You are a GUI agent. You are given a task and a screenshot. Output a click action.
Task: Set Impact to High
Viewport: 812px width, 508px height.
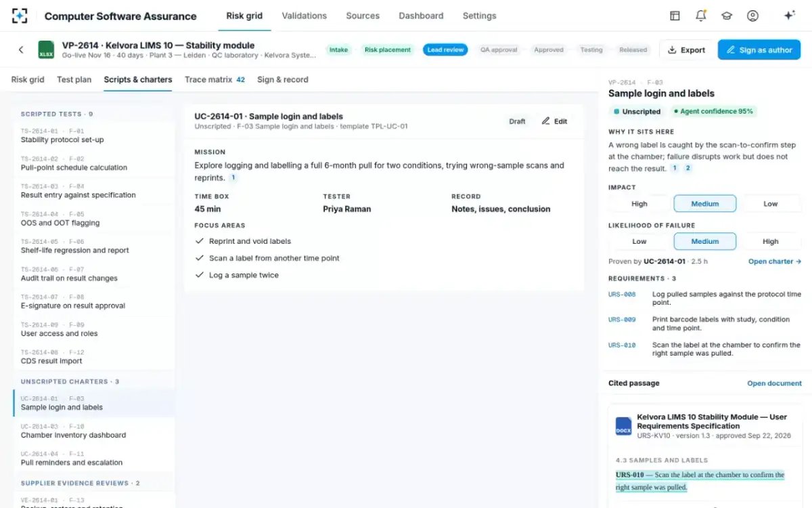tap(639, 204)
